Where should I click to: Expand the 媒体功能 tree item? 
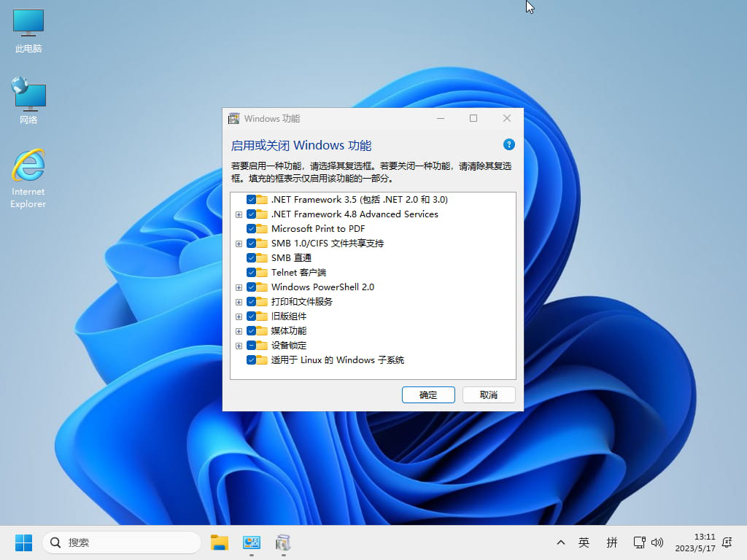(239, 330)
